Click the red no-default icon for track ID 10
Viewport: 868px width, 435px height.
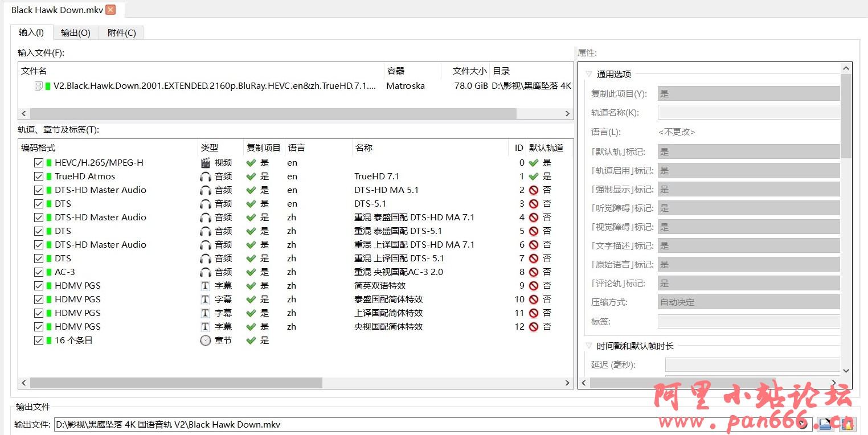click(534, 299)
